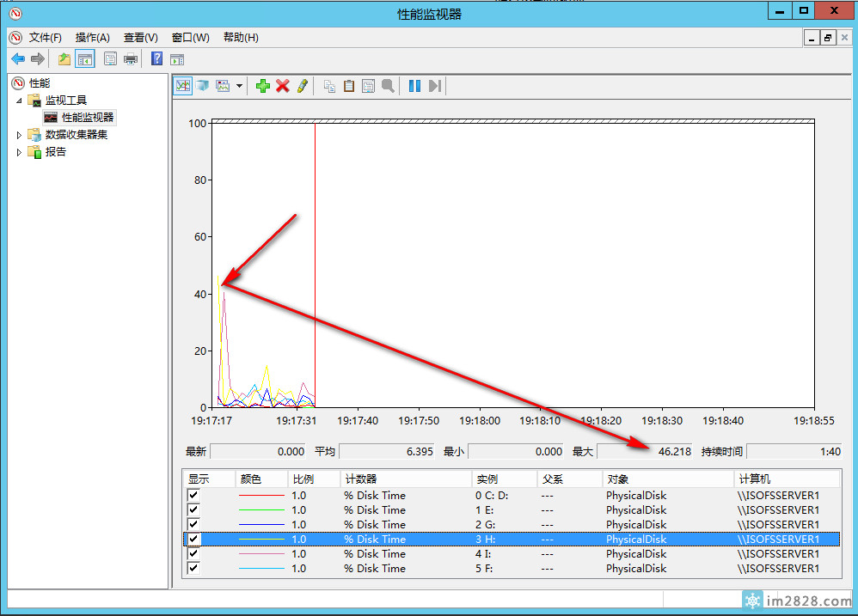Open the change graph type dropdown arrow

pos(239,86)
